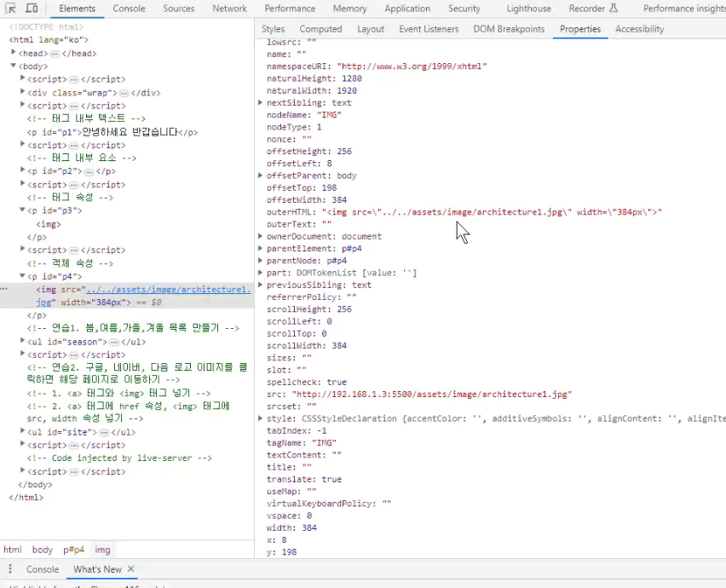The width and height of the screenshot is (726, 588).
Task: Expand the nextSibling property
Action: point(261,102)
